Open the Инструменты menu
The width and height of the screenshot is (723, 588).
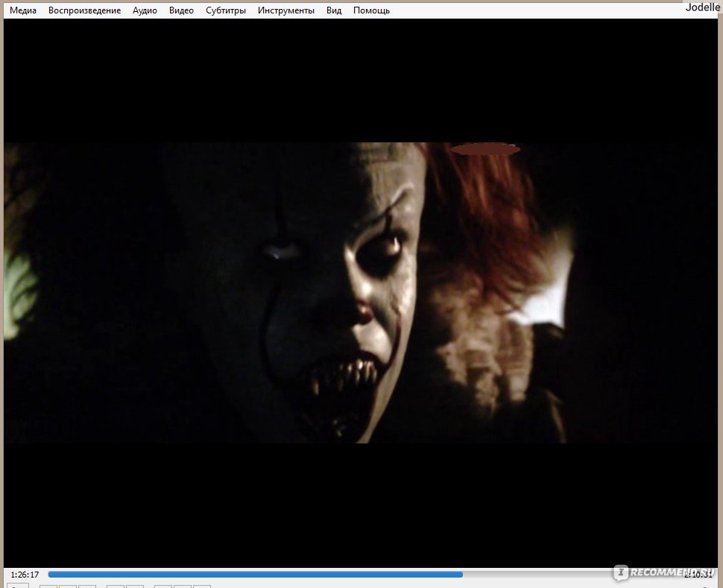(x=286, y=10)
